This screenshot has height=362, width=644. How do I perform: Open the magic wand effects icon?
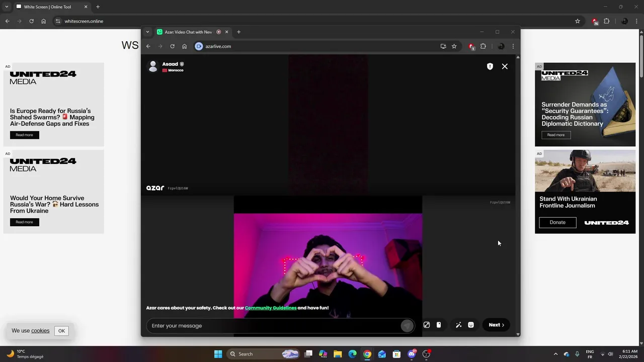458,325
